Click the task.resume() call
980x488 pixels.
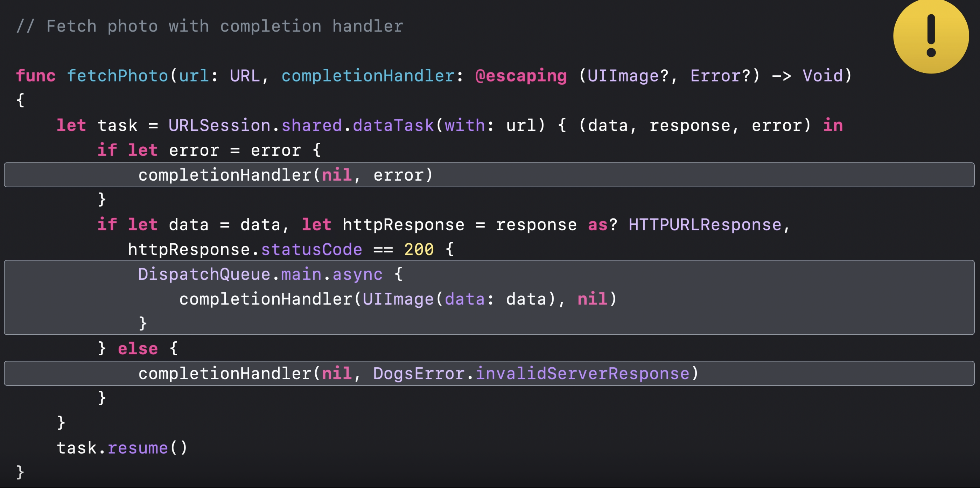pyautogui.click(x=122, y=448)
